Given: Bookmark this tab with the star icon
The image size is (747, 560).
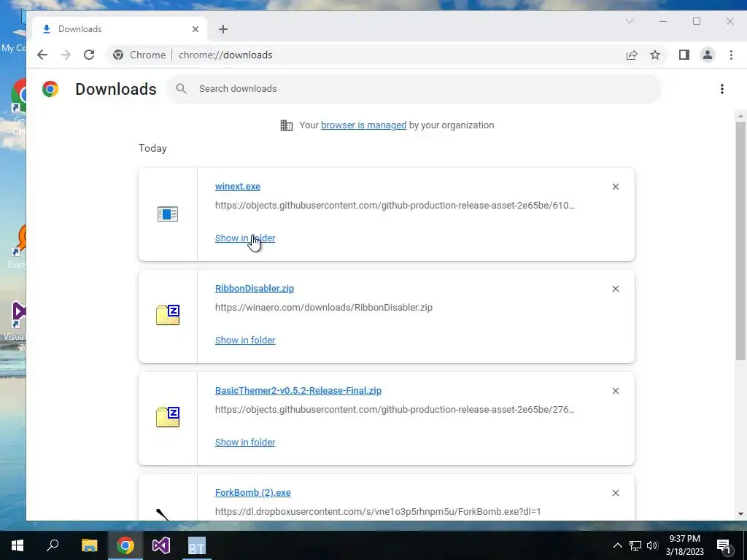Looking at the screenshot, I should 655,55.
